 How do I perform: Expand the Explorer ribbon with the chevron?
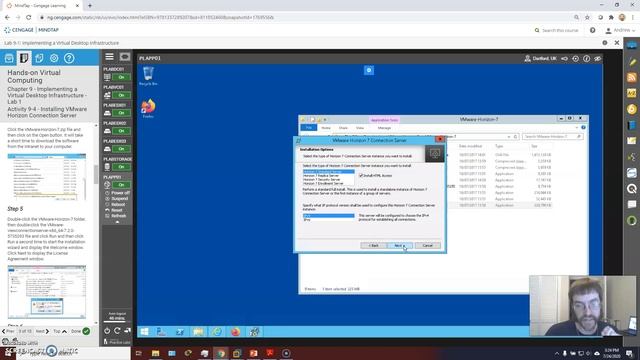pyautogui.click(x=577, y=128)
